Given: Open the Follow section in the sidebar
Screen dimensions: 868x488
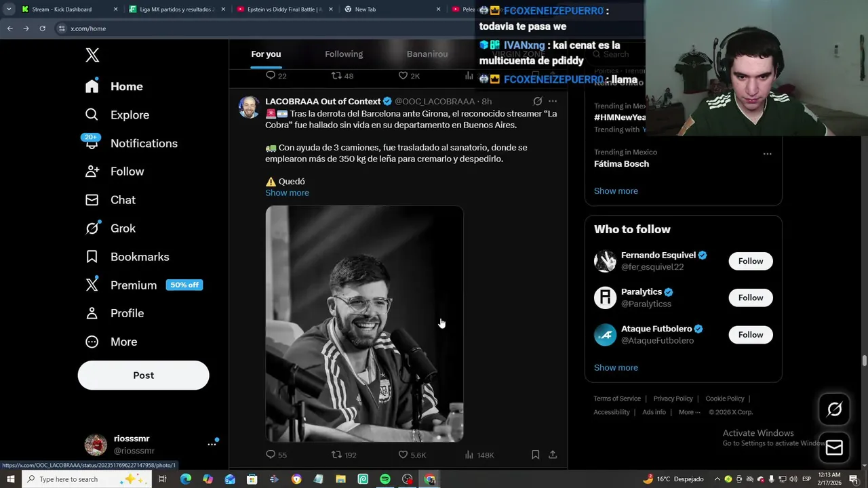Looking at the screenshot, I should (114, 171).
